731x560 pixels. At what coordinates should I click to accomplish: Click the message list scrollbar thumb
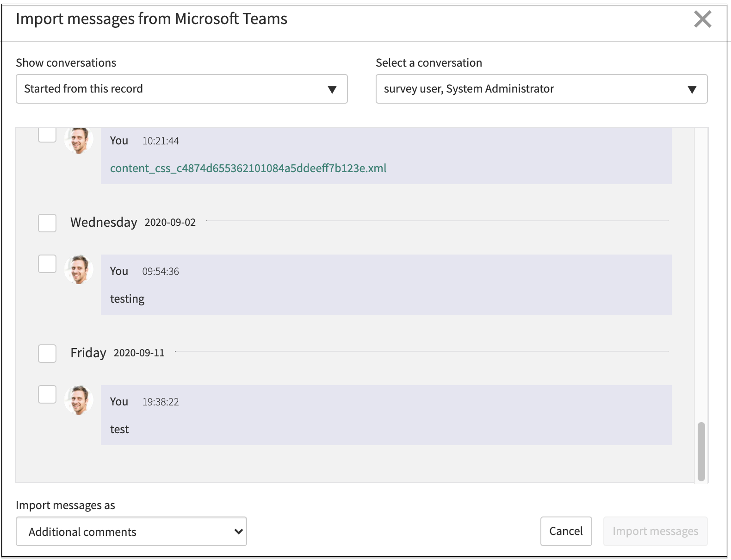(x=701, y=452)
